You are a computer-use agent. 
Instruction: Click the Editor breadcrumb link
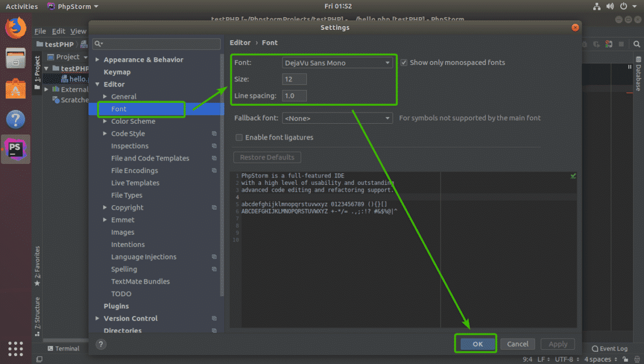pos(240,43)
